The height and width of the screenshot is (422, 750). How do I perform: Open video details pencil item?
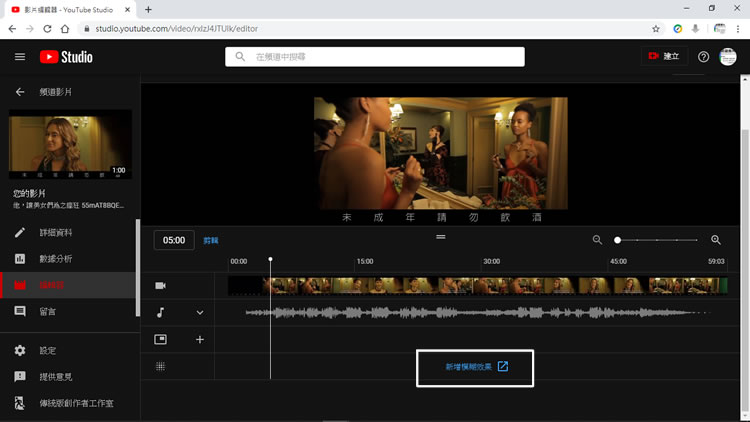68,233
